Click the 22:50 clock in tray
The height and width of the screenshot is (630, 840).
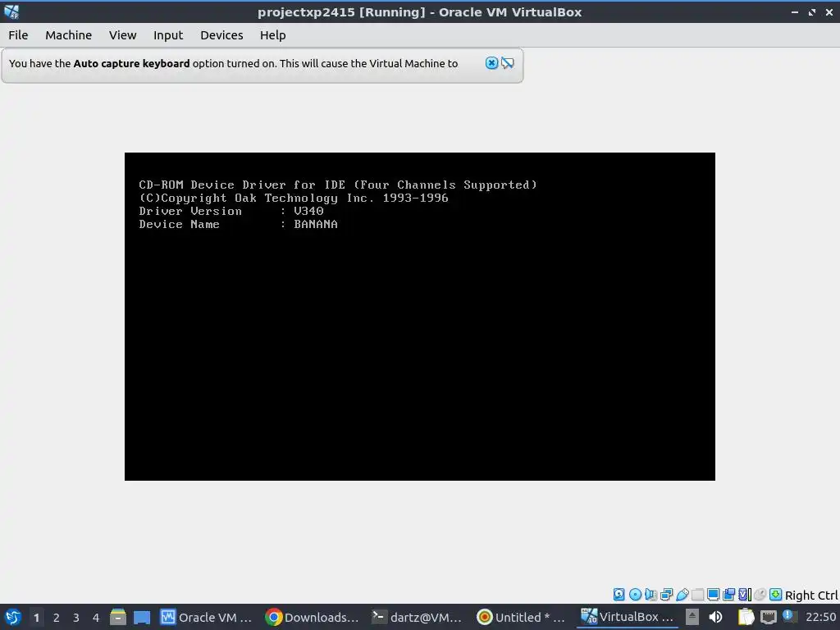(x=820, y=617)
